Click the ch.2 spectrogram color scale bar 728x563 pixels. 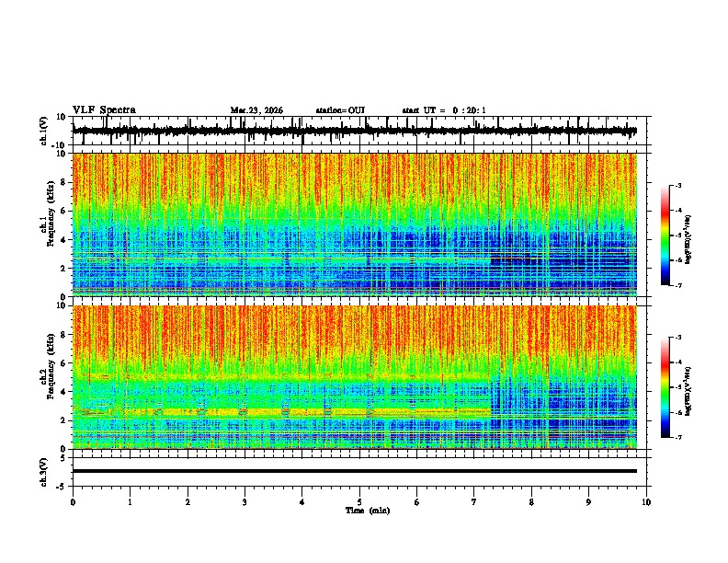[665, 387]
